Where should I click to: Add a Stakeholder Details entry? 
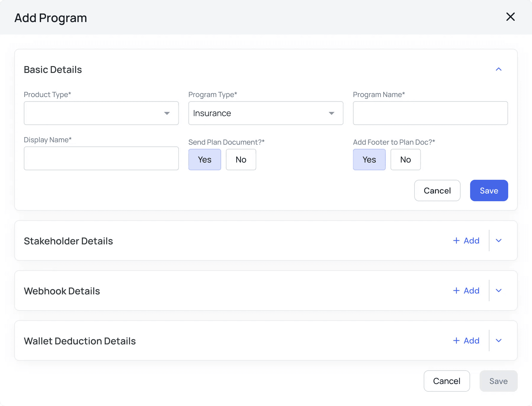click(466, 241)
